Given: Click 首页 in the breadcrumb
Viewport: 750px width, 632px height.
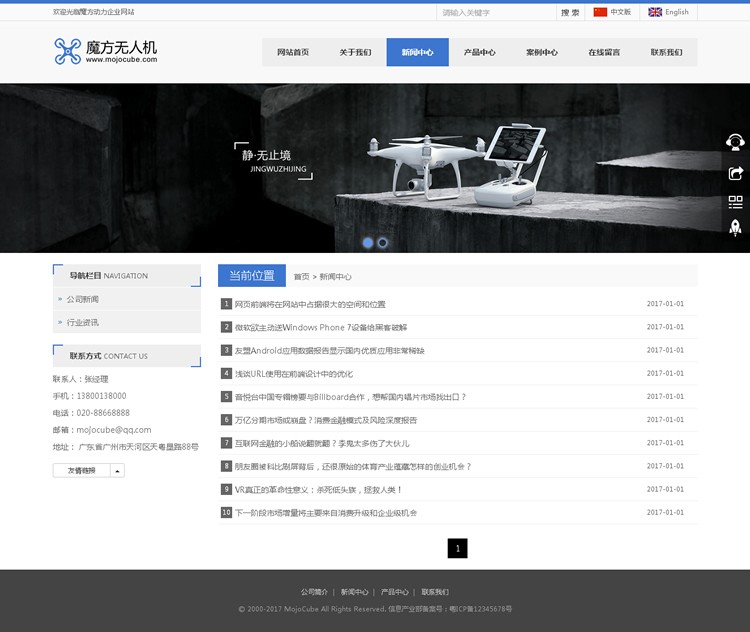Looking at the screenshot, I should tap(301, 277).
